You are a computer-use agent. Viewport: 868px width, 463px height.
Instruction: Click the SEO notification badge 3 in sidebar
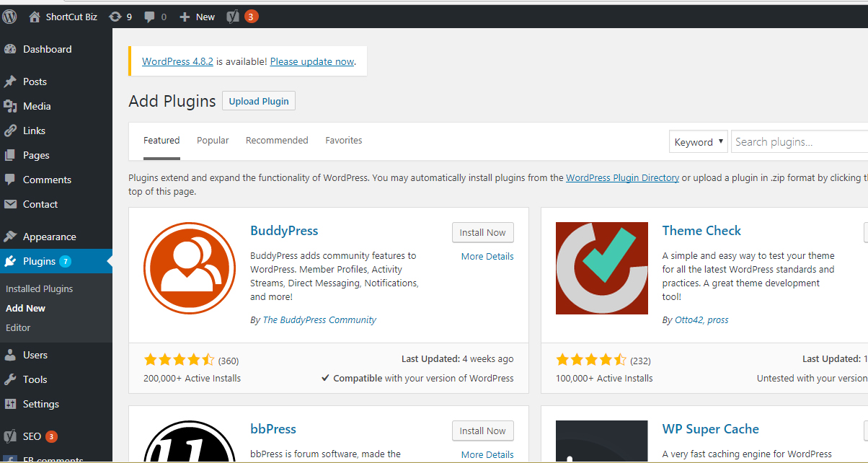[x=51, y=436]
